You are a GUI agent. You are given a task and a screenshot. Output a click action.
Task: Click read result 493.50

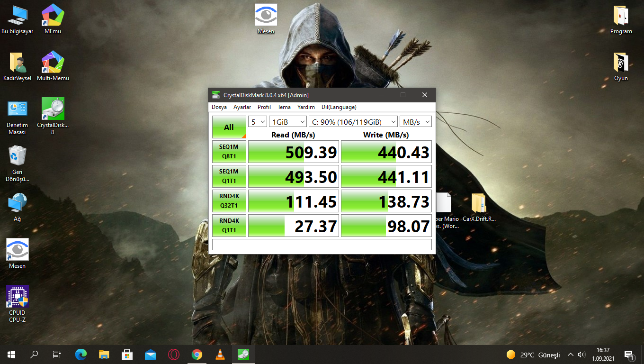pos(294,176)
